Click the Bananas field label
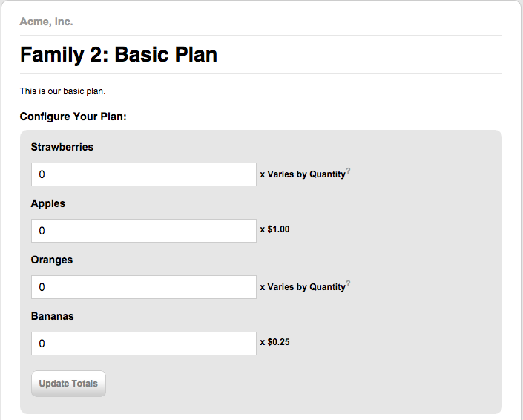The image size is (523, 420). tap(53, 316)
